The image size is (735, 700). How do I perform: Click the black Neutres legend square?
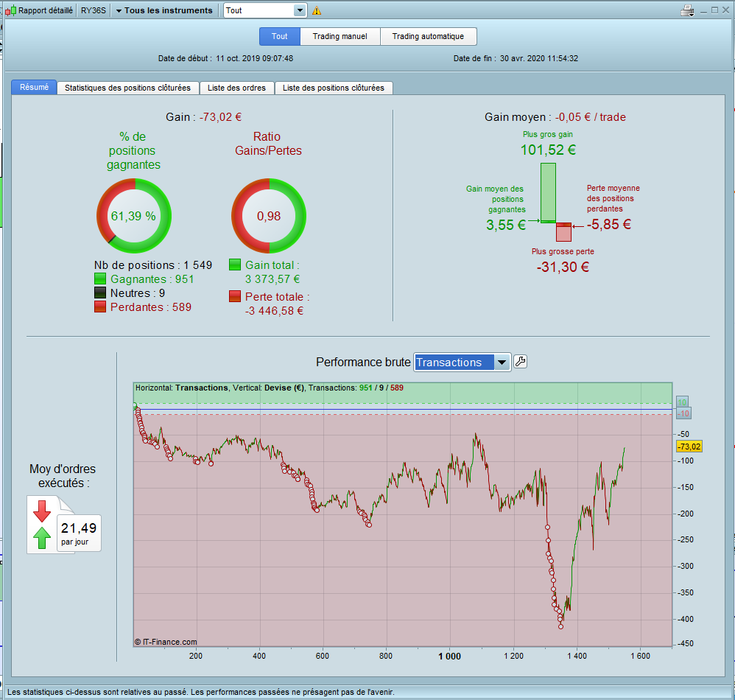click(x=100, y=293)
